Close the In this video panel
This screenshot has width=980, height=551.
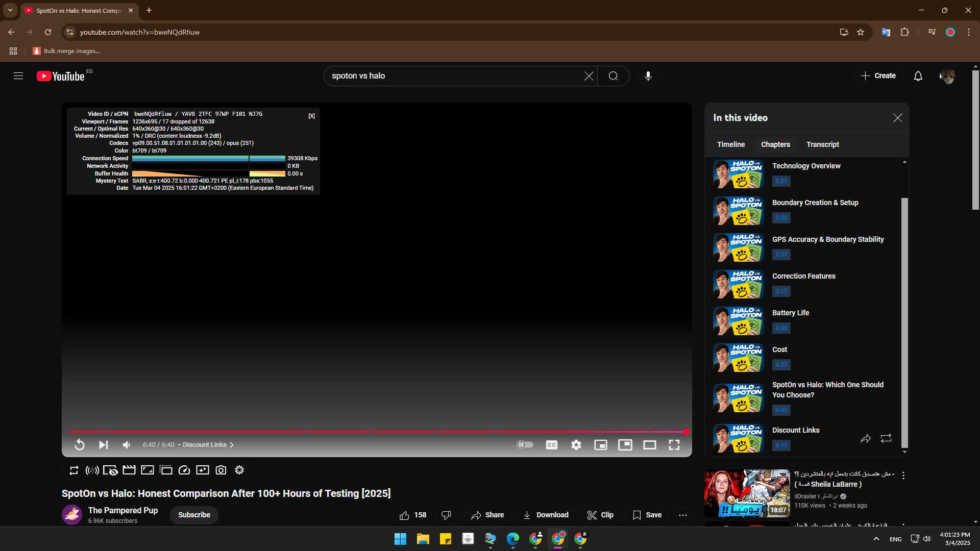898,118
